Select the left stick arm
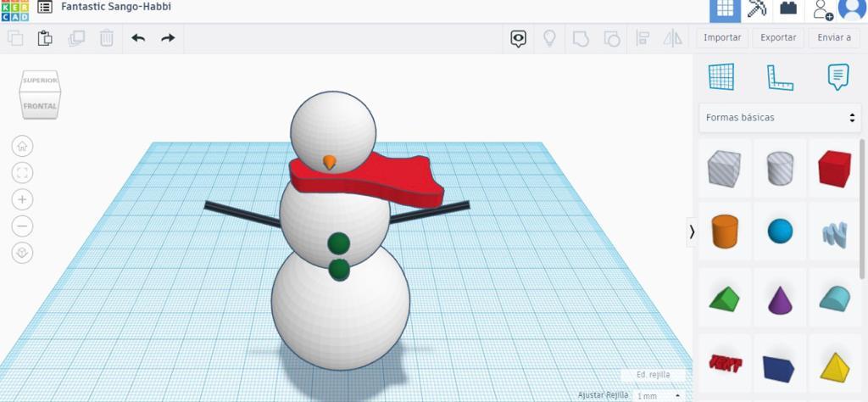This screenshot has height=402, width=868. (x=242, y=215)
